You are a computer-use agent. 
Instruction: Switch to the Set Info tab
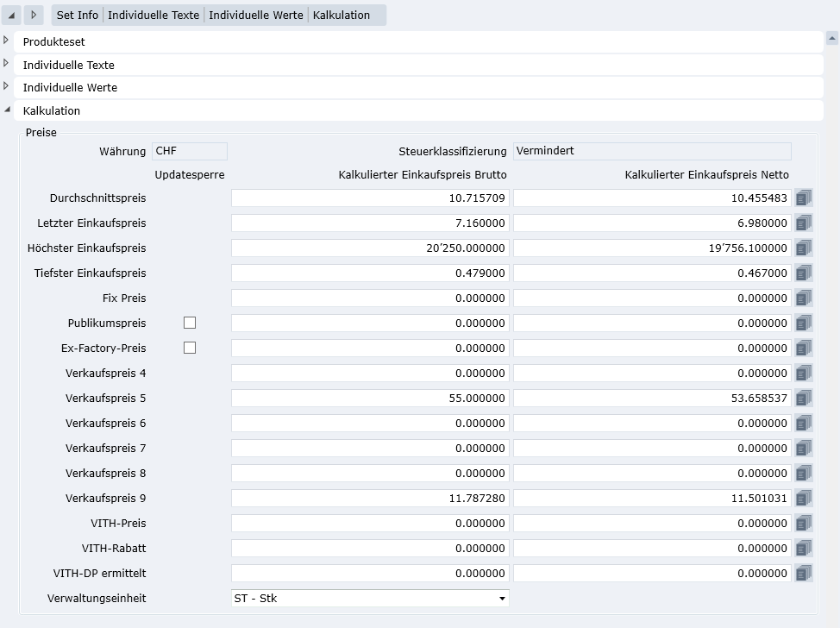pyautogui.click(x=78, y=15)
